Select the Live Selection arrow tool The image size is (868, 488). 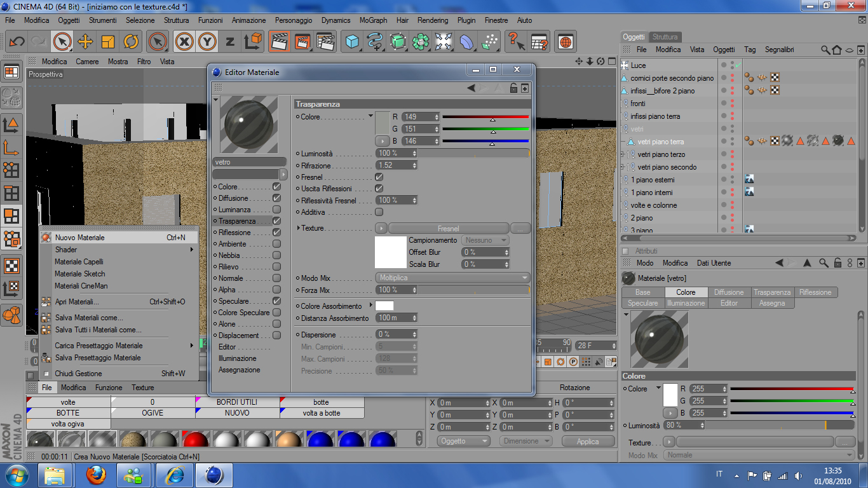click(x=62, y=42)
